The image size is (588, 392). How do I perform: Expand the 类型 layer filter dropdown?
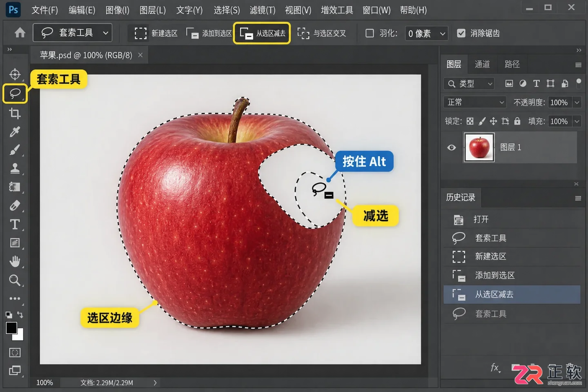click(x=469, y=84)
